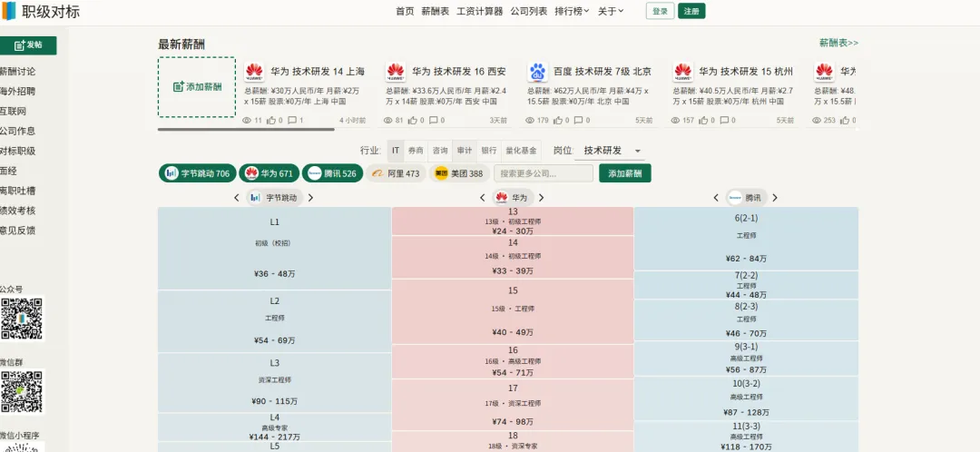This screenshot has width=980, height=452.
Task: Click the views eye icon on 杭州 salary card
Action: pyautogui.click(x=675, y=120)
